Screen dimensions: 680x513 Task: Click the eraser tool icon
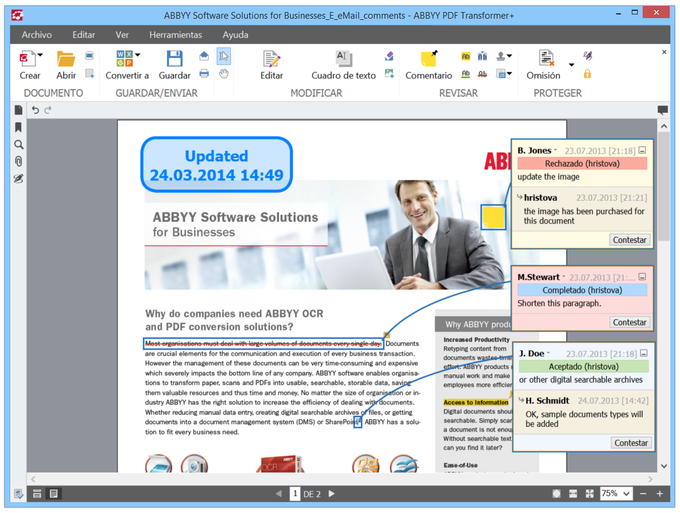click(x=389, y=56)
